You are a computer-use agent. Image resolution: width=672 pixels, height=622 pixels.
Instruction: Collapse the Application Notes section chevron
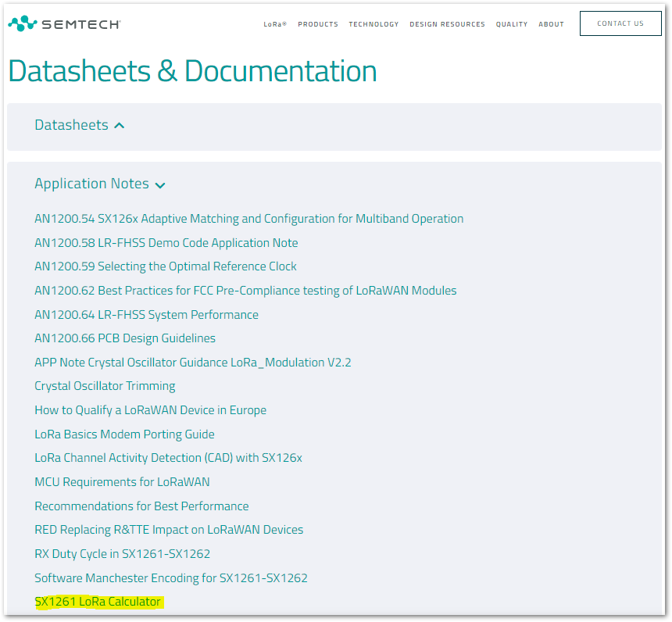tap(160, 185)
